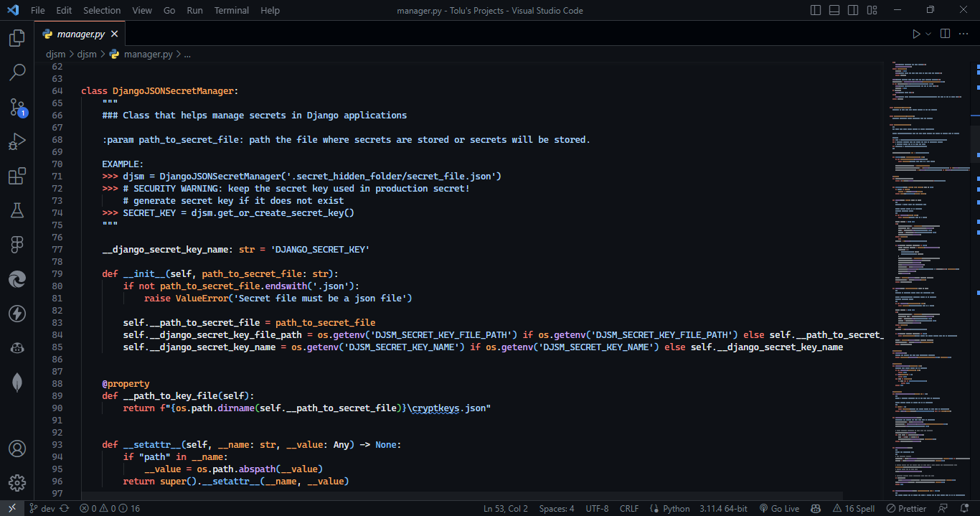Open the errors and warnings problems indicator

[x=110, y=508]
